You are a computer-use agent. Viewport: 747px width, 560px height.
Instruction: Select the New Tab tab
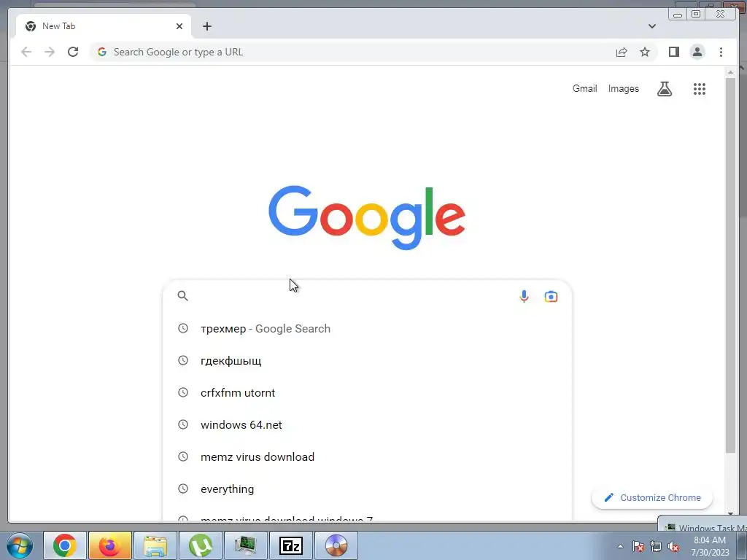click(x=104, y=26)
